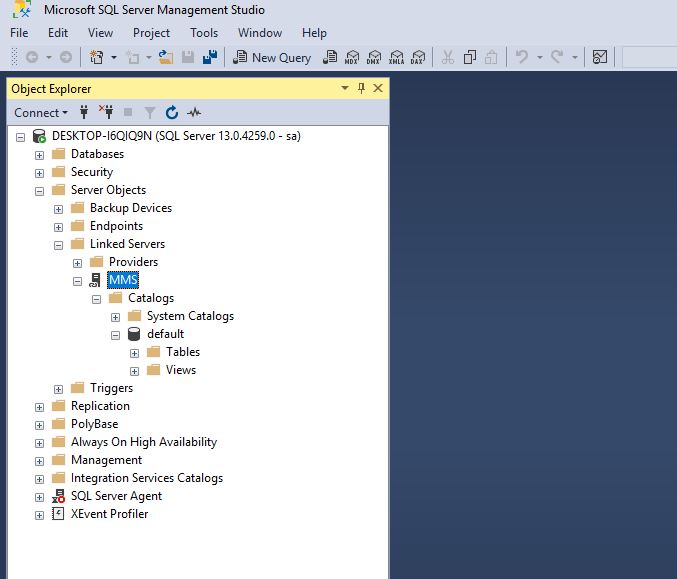
Task: Select Integration Services Catalogs
Action: [147, 478]
